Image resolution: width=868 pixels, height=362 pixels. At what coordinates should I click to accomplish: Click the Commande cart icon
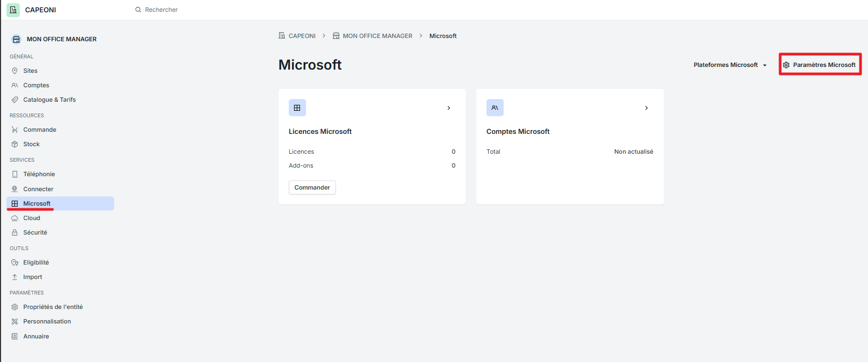(x=14, y=130)
